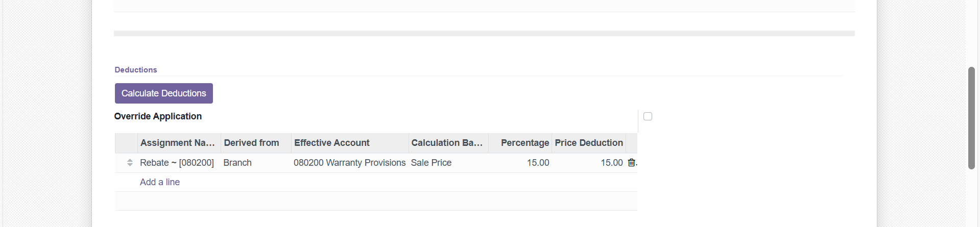
Task: Edit the Percentage value 15.00
Action: coord(538,163)
